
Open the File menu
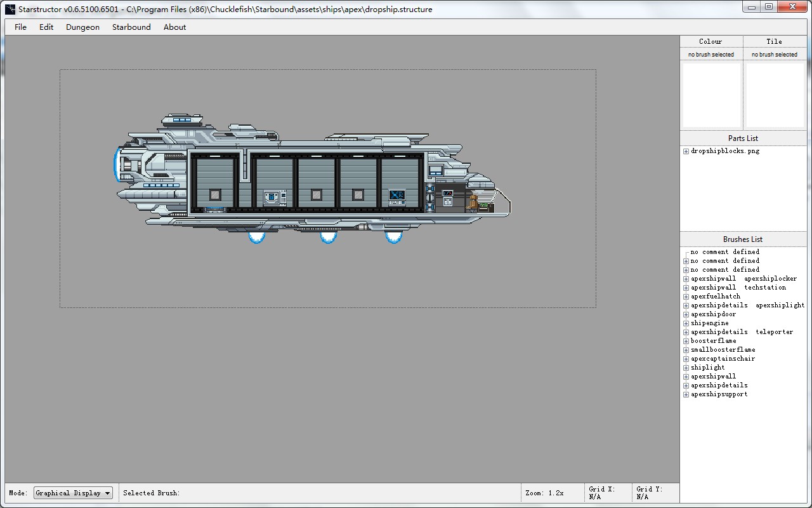pos(20,27)
